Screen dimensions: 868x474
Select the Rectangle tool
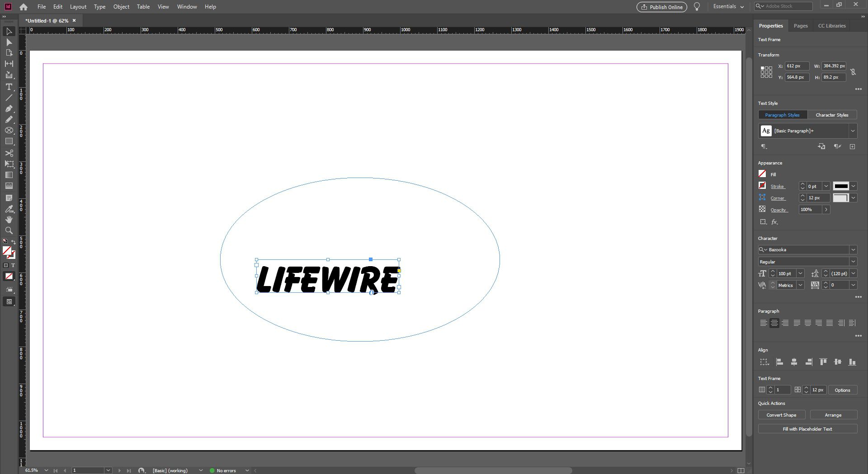(9, 141)
